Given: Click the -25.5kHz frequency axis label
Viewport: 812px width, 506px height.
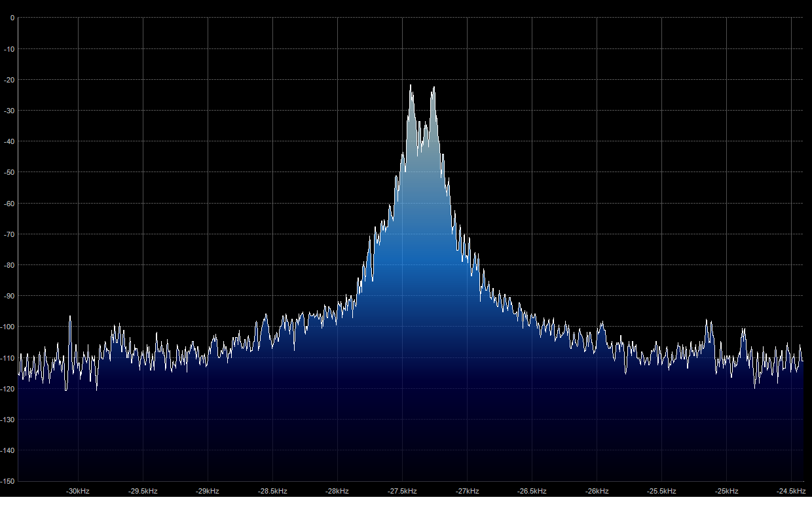Looking at the screenshot, I should [661, 491].
